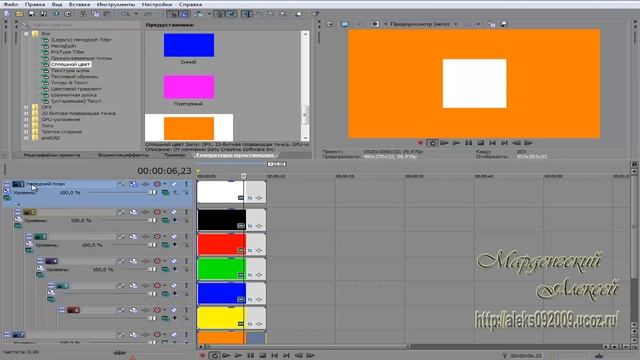Switch to the Видеоспецэффекты tab

tap(123, 155)
